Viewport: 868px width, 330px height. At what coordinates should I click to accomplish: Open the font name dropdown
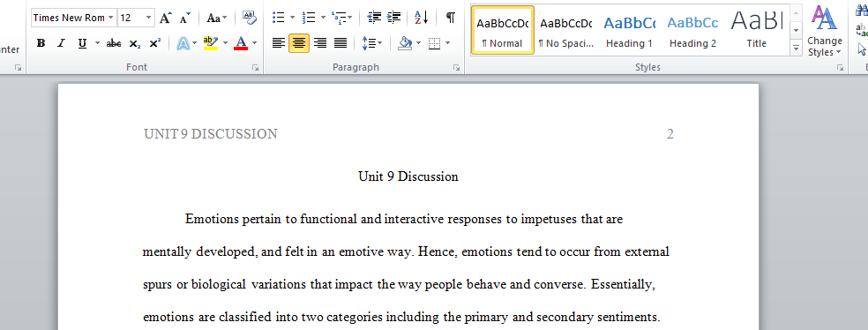point(111,18)
